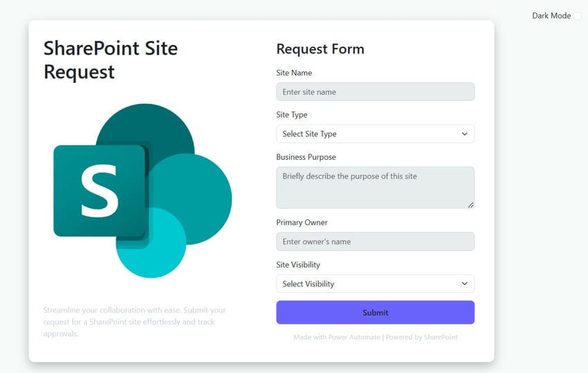The width and height of the screenshot is (588, 373).
Task: Click the Primary Owner label
Action: [302, 223]
